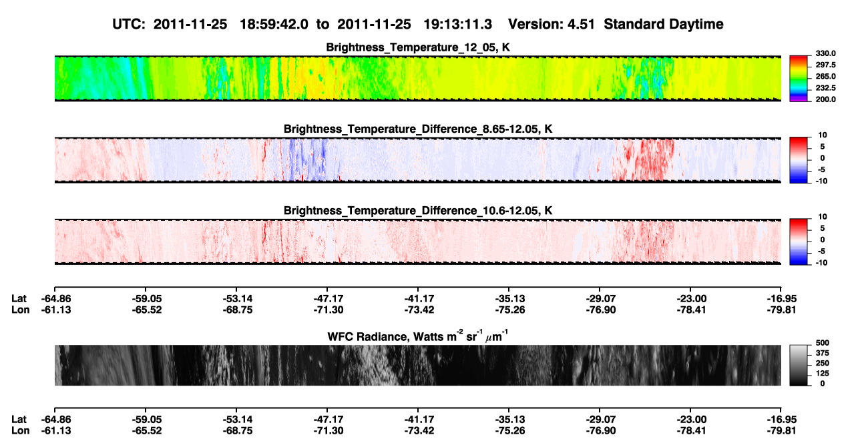Select the 'Version: 4.51 Standard Daytime' heading text
Image resolution: width=868 pixels, height=445 pixels.
(616, 24)
